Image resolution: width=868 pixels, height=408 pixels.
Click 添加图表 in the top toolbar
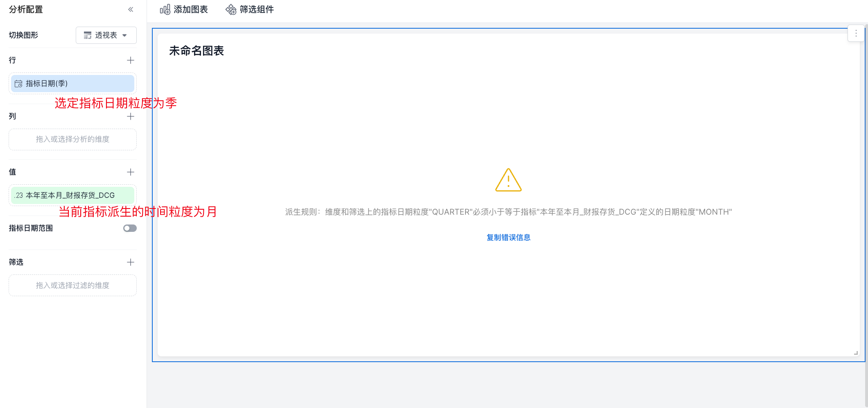click(184, 9)
